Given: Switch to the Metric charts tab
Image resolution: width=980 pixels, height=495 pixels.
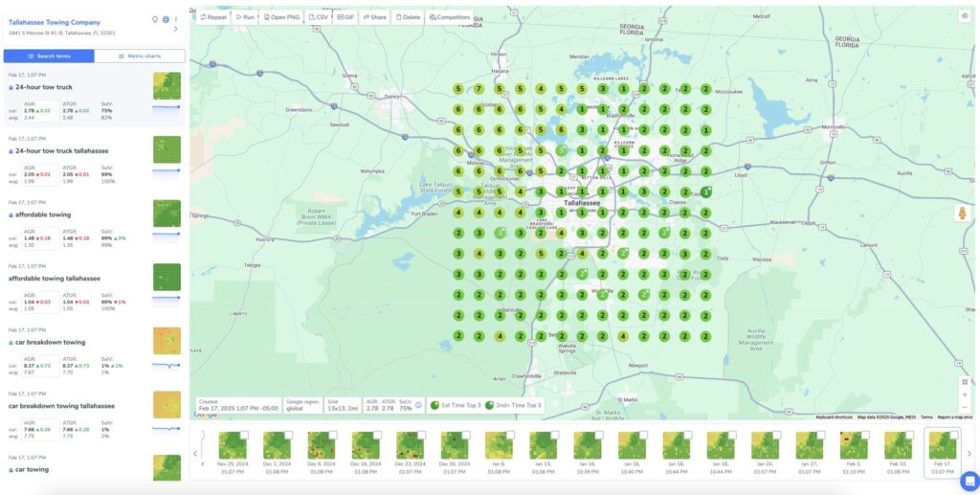Looking at the screenshot, I should click(140, 56).
